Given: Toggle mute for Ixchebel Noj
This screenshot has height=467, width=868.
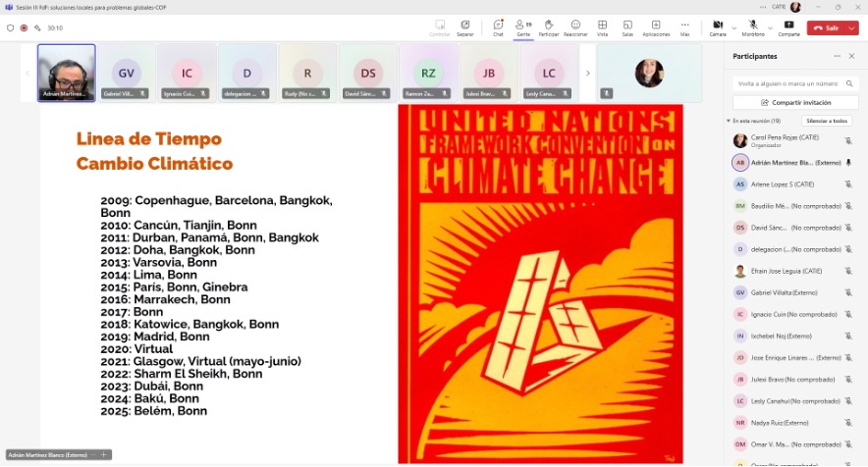Looking at the screenshot, I should 848,336.
